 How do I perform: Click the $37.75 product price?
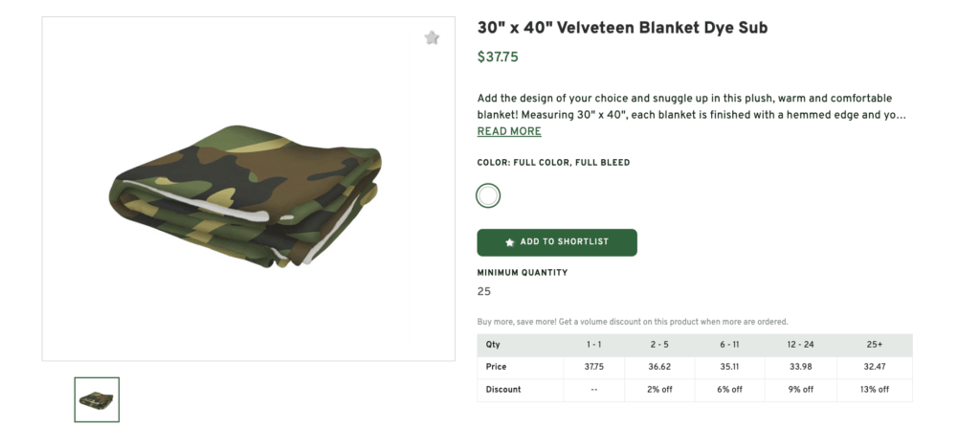pos(498,57)
